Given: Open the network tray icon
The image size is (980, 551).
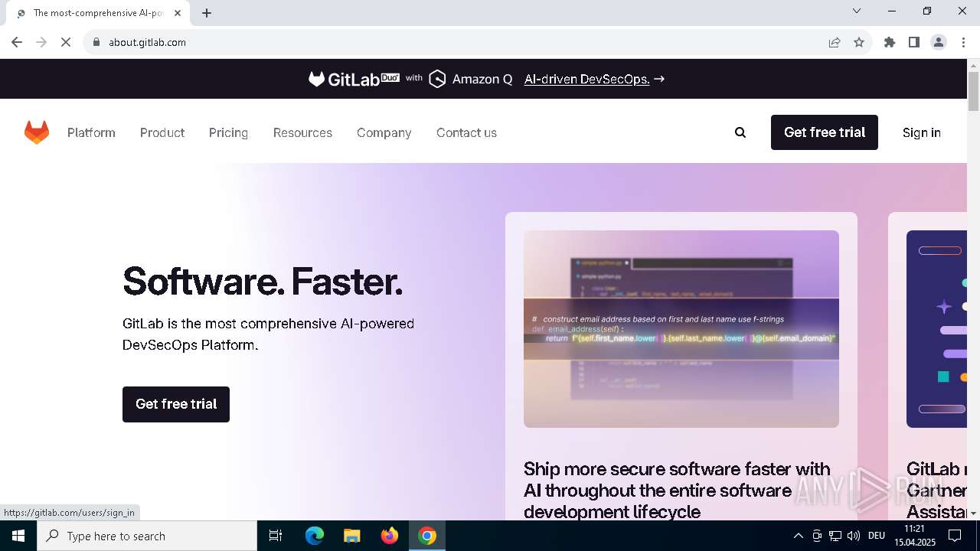Looking at the screenshot, I should (x=835, y=536).
